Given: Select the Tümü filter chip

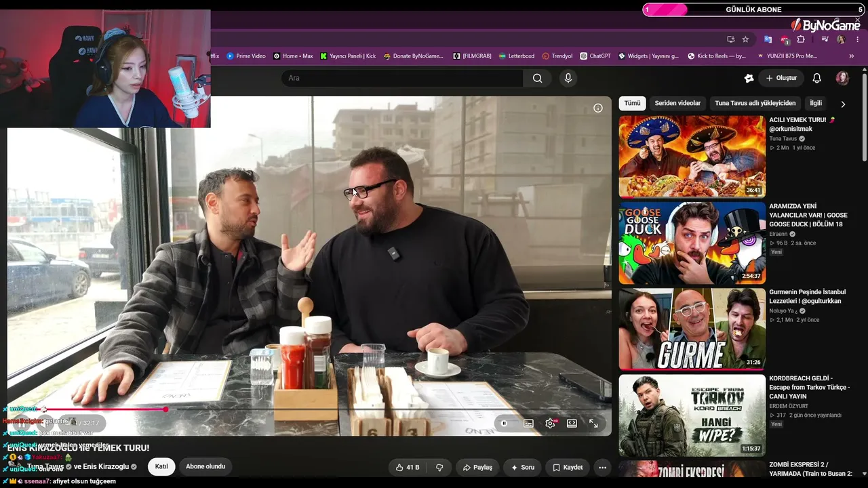Looking at the screenshot, I should pyautogui.click(x=632, y=103).
